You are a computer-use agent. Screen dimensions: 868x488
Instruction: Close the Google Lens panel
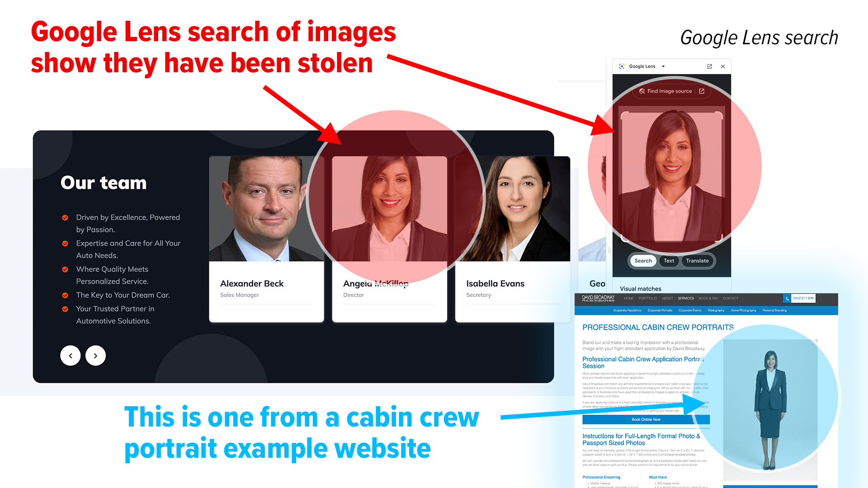(723, 66)
